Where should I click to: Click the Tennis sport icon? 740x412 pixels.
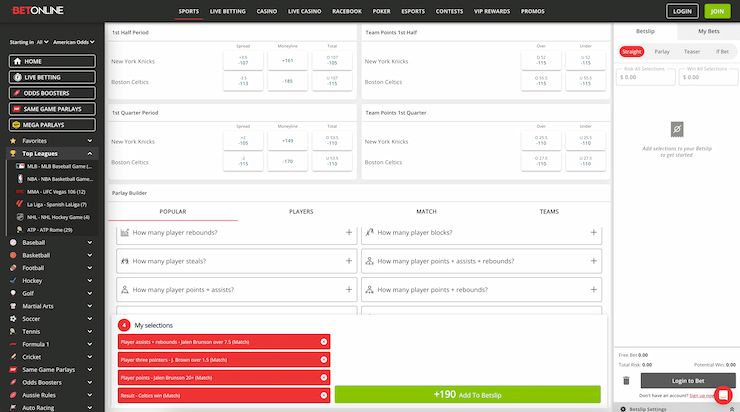click(13, 332)
